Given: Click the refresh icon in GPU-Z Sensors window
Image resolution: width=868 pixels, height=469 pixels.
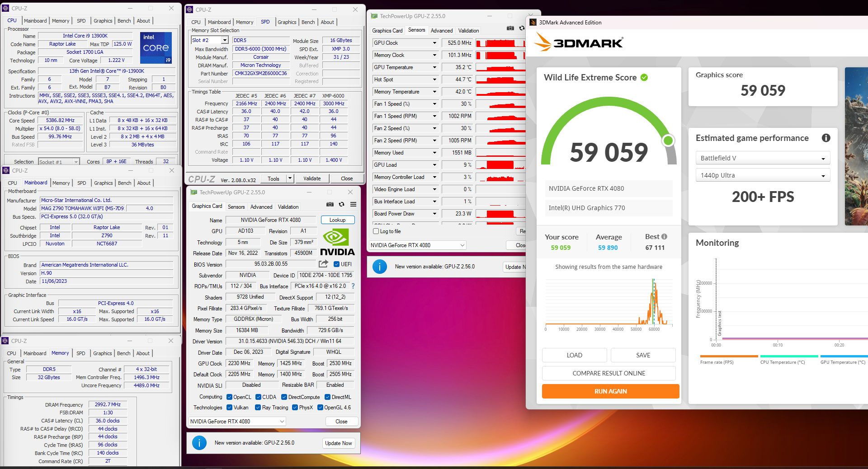Looking at the screenshot, I should [x=522, y=28].
